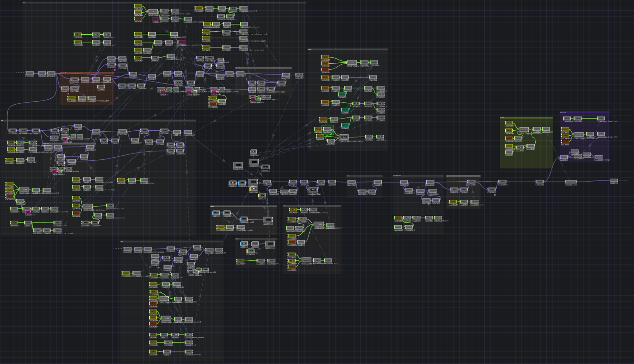Click the purple annotation box title bar
The width and height of the screenshot is (634, 364).
584,112
